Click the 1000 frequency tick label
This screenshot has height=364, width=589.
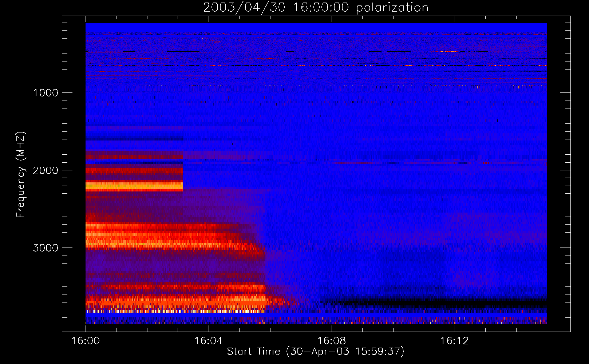pyautogui.click(x=46, y=93)
